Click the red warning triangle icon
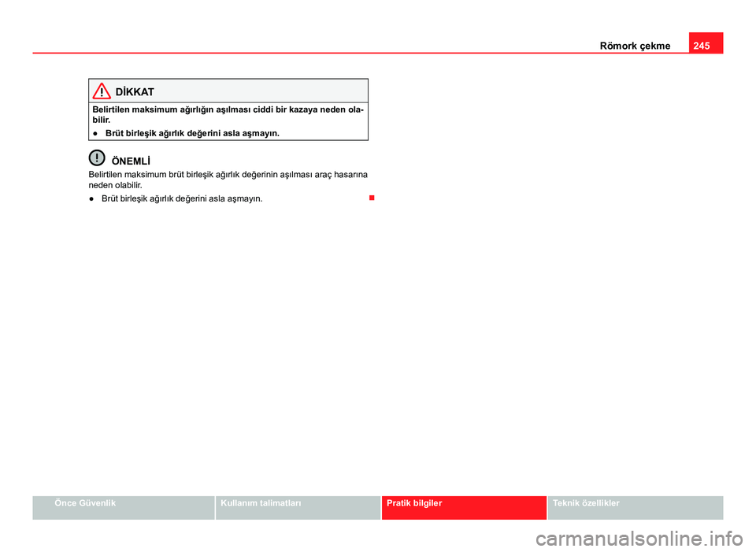This screenshot has height=552, width=756. [102, 91]
